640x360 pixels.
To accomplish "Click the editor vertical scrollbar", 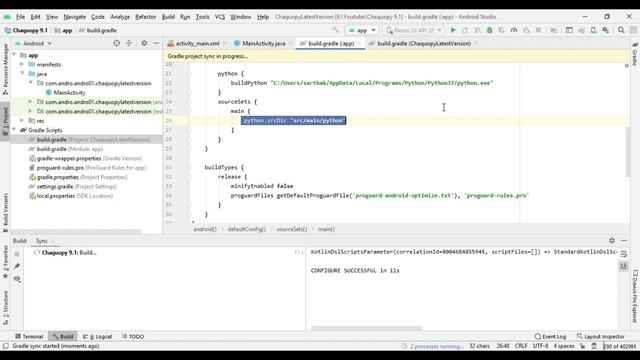I will (627, 152).
